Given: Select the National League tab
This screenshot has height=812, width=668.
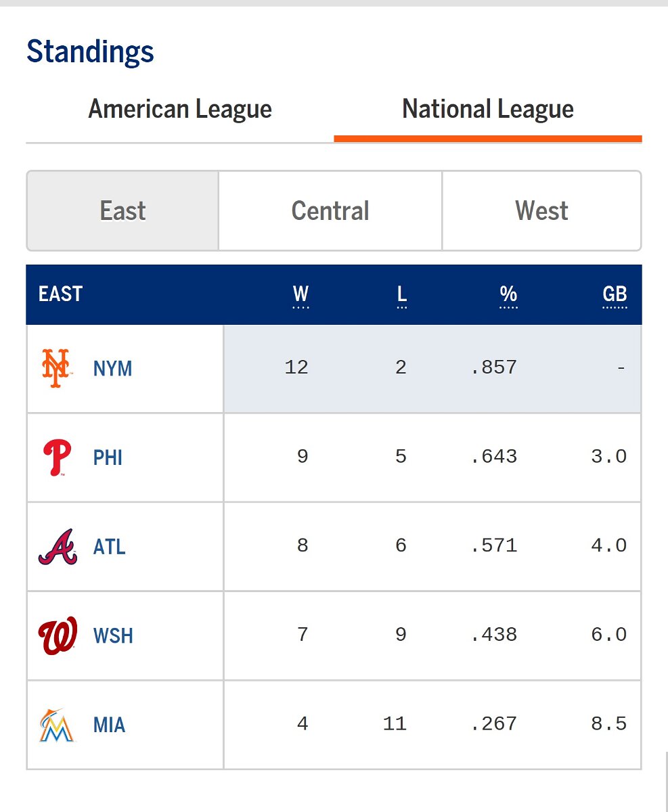Looking at the screenshot, I should [487, 109].
